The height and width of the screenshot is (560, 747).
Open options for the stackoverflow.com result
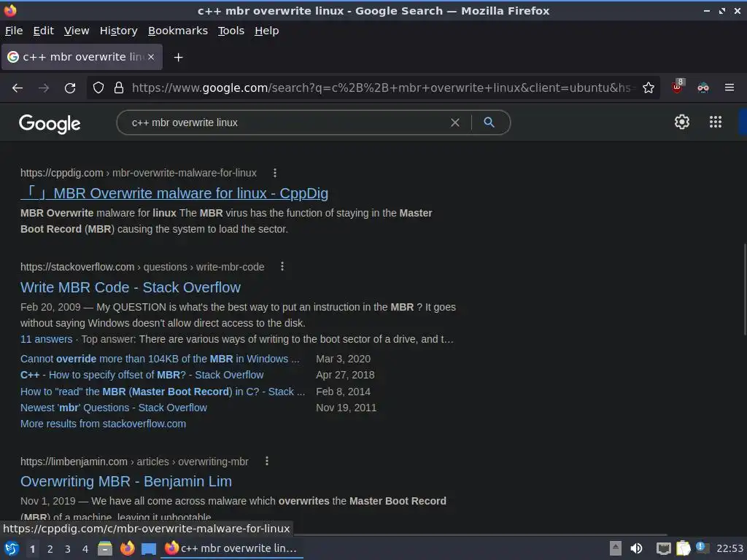(282, 267)
